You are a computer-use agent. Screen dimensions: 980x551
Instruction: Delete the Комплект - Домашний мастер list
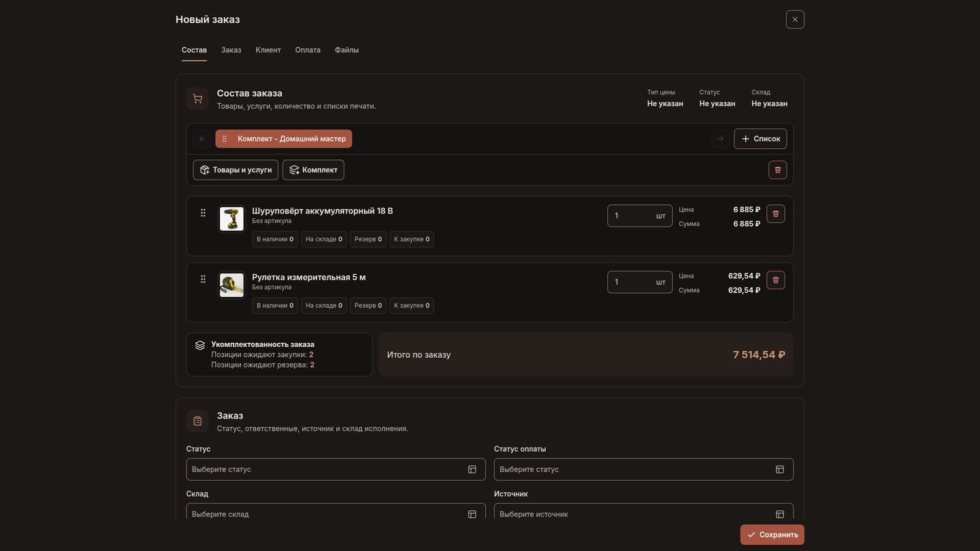coord(778,170)
